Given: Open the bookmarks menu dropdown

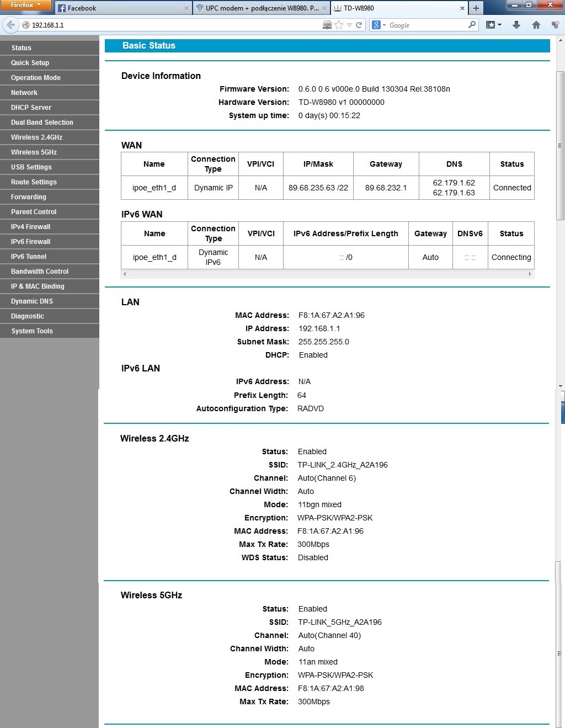Looking at the screenshot, I should click(x=494, y=25).
